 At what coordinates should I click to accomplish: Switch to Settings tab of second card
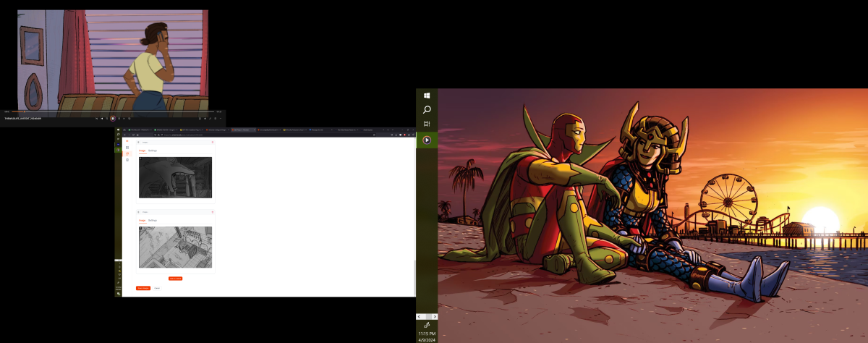pyautogui.click(x=153, y=220)
